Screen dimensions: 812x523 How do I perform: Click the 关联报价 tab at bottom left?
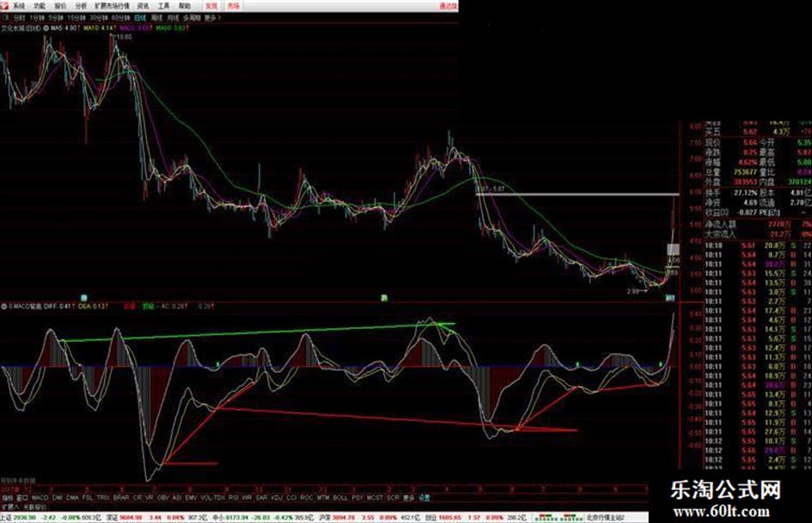click(x=35, y=507)
